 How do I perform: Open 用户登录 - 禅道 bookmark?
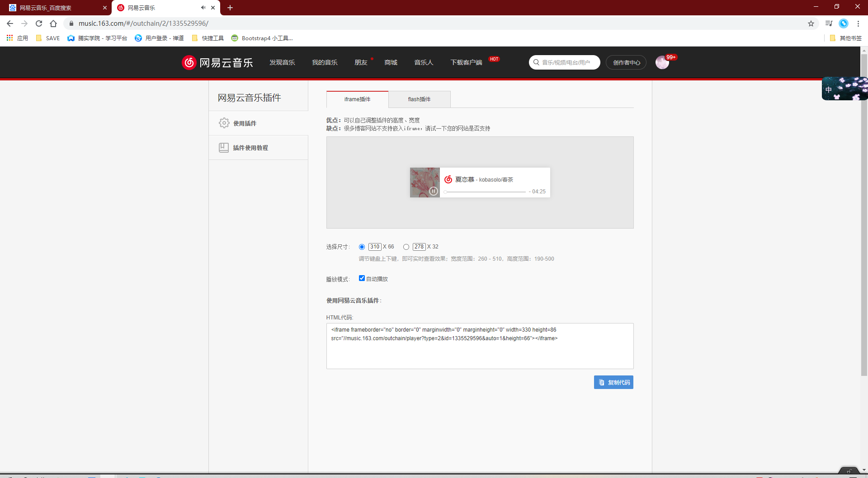159,38
